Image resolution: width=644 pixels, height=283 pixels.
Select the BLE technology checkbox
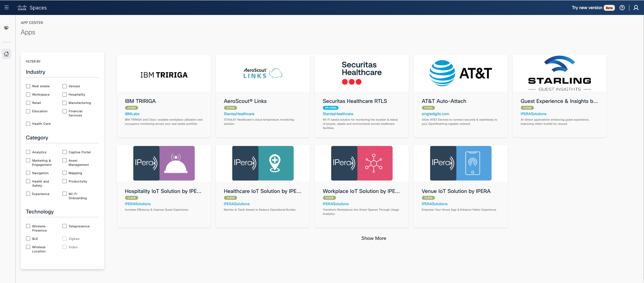pyautogui.click(x=28, y=238)
